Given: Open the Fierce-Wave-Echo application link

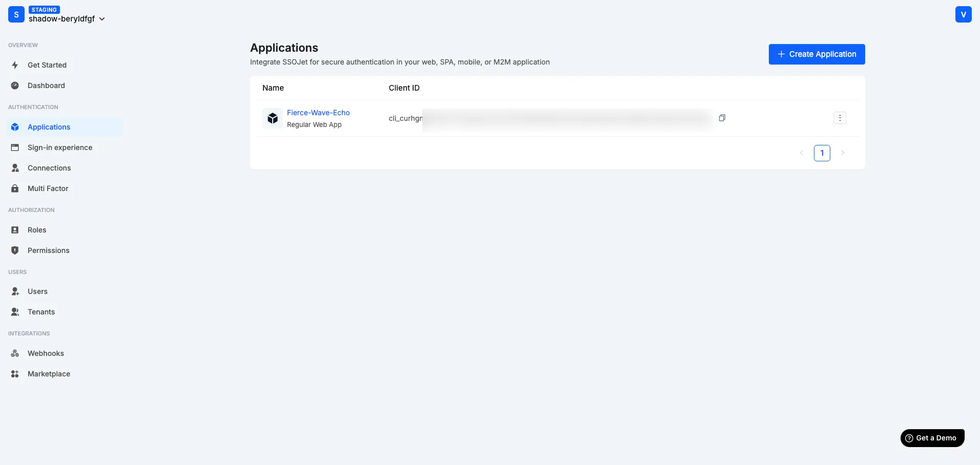Looking at the screenshot, I should (x=318, y=112).
